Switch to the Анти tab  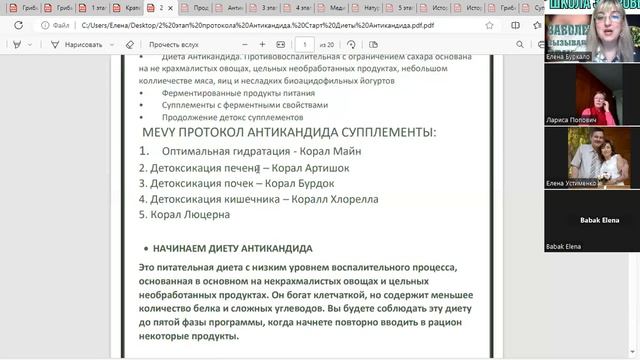click(230, 8)
